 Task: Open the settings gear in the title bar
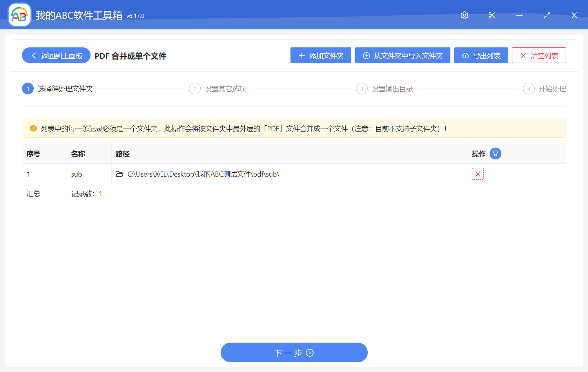[465, 15]
